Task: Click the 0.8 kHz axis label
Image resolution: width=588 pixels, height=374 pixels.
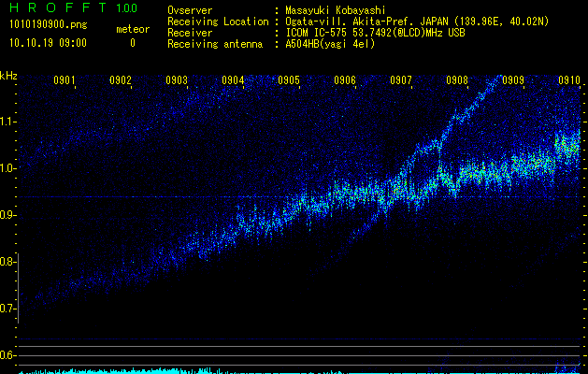Action: pos(7,262)
